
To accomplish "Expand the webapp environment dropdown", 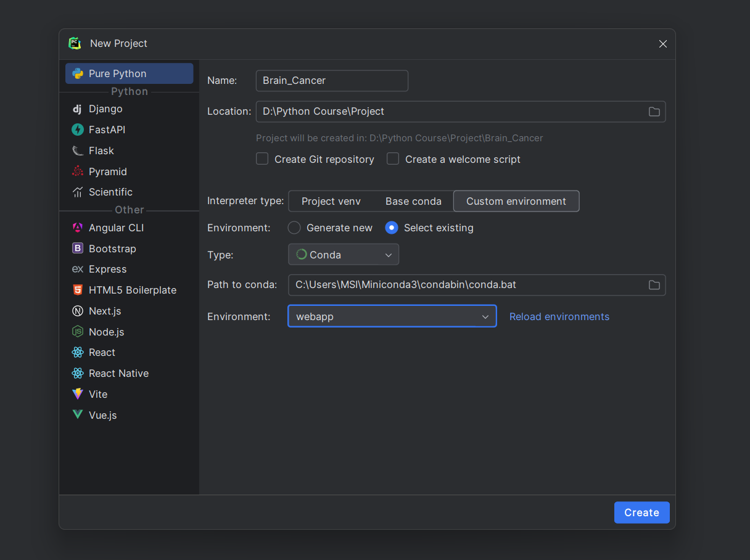I will pos(392,316).
